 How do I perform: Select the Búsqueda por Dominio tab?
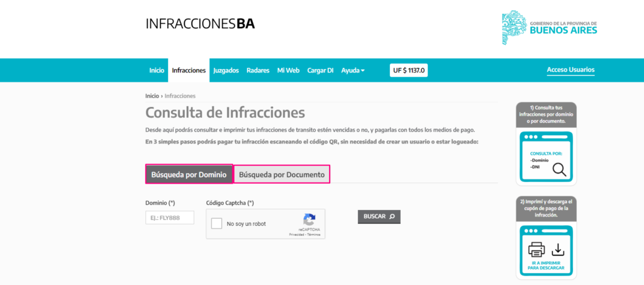tap(189, 174)
